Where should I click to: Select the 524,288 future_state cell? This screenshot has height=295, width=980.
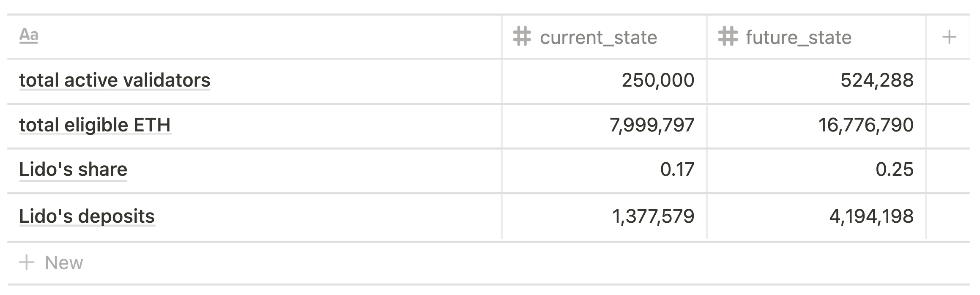(816, 81)
